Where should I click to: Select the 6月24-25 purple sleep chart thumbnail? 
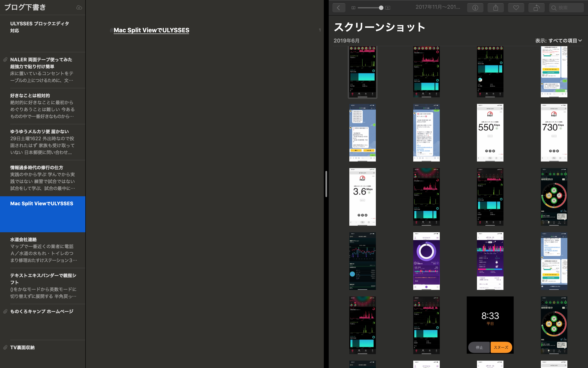click(490, 261)
